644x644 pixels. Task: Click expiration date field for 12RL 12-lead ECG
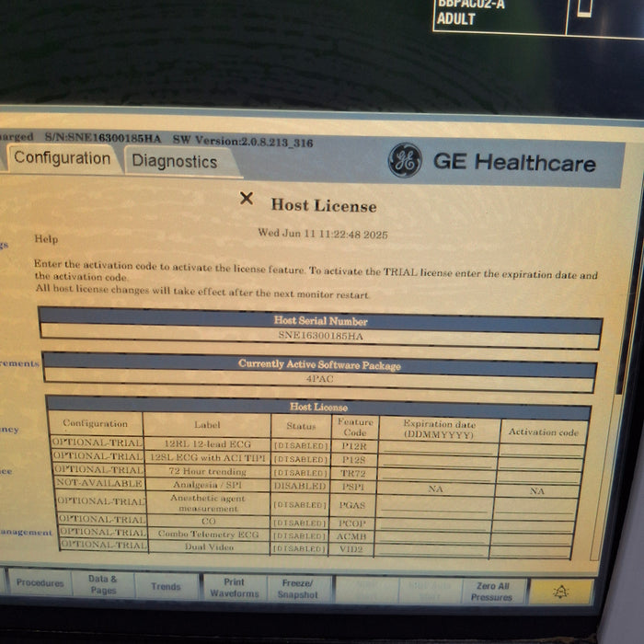click(x=437, y=448)
